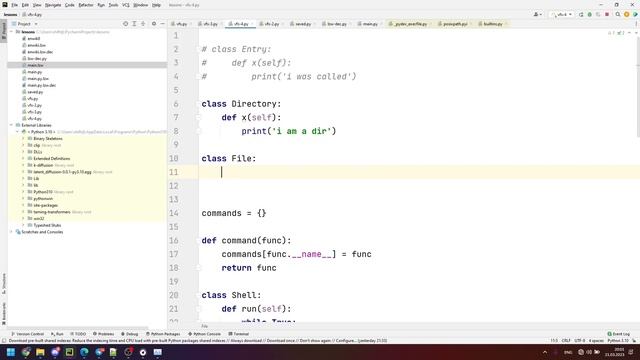
Task: Click 'Don't show again' in status message
Action: pos(314,340)
